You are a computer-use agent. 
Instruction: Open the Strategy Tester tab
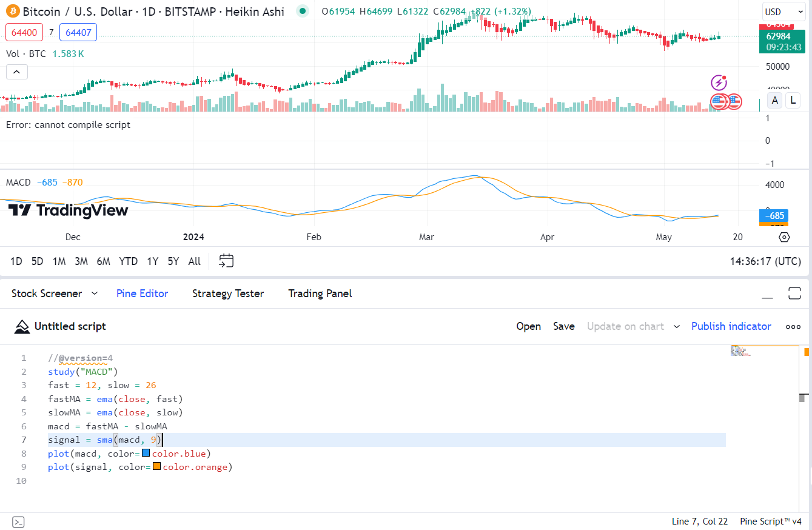[228, 294]
